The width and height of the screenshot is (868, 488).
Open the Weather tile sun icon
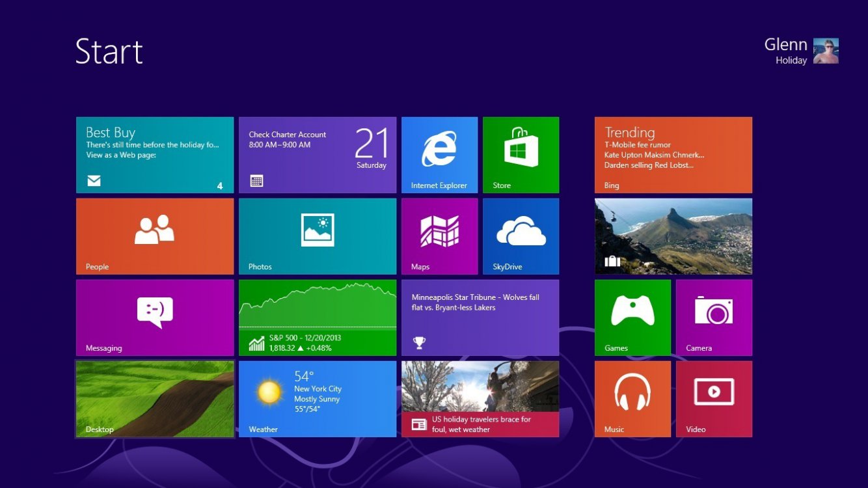(269, 392)
